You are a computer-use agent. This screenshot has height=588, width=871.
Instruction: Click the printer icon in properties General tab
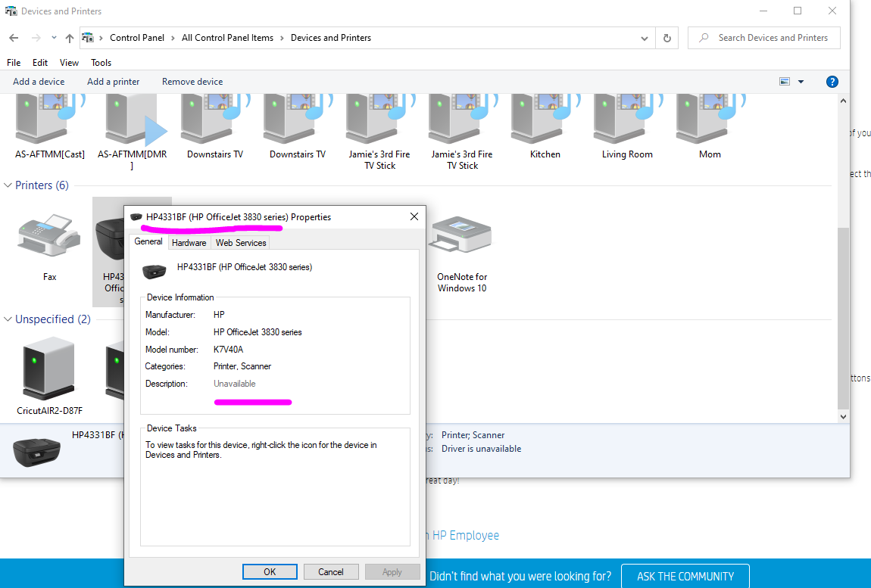pos(155,270)
